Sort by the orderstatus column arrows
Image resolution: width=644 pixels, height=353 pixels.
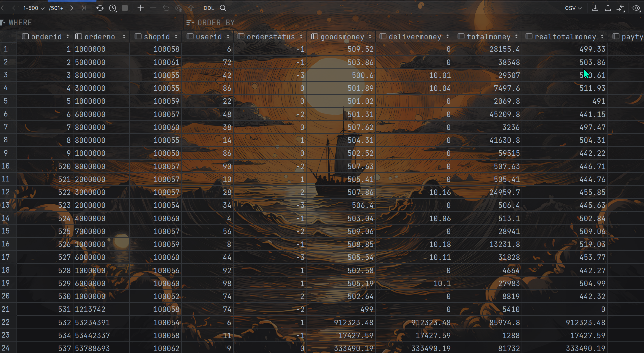click(301, 37)
